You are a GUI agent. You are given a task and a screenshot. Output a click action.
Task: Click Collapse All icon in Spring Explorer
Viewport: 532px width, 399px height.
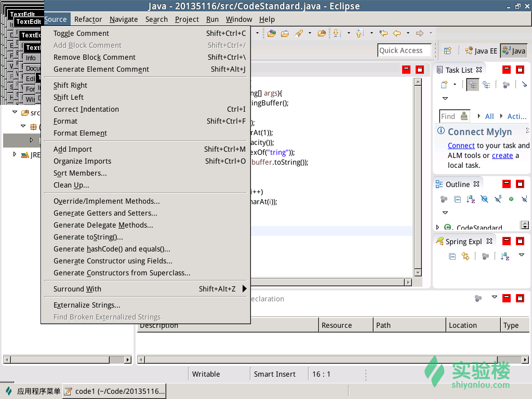[x=453, y=257]
